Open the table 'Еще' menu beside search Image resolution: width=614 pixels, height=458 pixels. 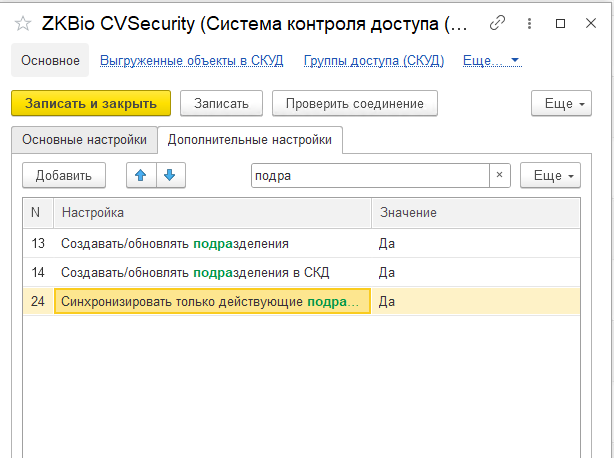(x=550, y=175)
